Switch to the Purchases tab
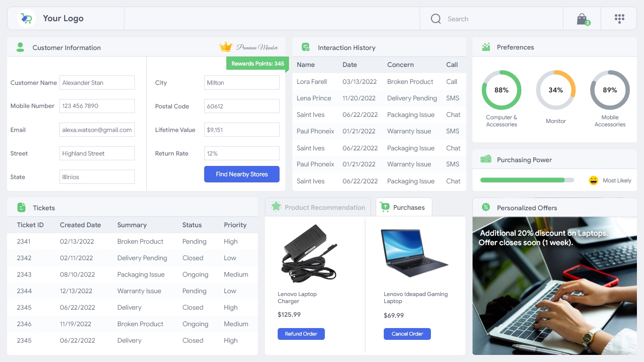The image size is (644, 362). point(404,207)
